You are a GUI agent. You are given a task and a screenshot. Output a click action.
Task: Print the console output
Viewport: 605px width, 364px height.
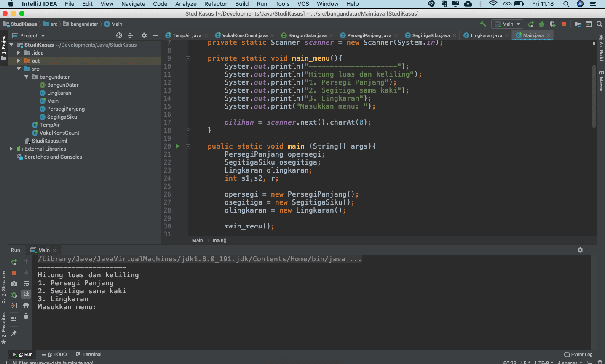tap(26, 305)
